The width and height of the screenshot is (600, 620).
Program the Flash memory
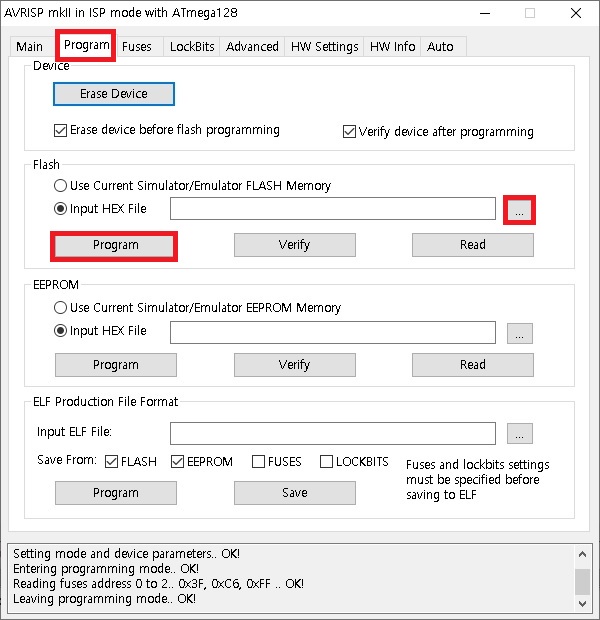pos(116,245)
